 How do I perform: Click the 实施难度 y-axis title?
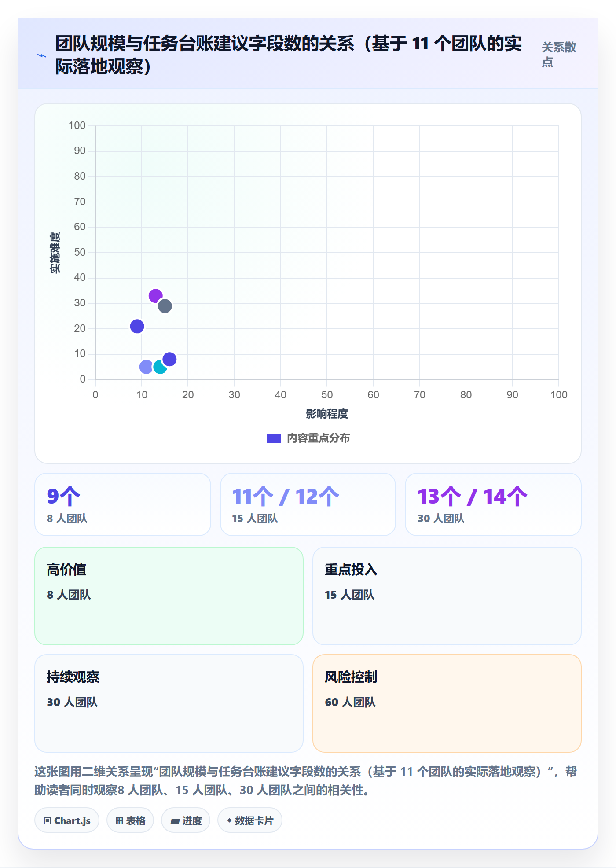(55, 253)
